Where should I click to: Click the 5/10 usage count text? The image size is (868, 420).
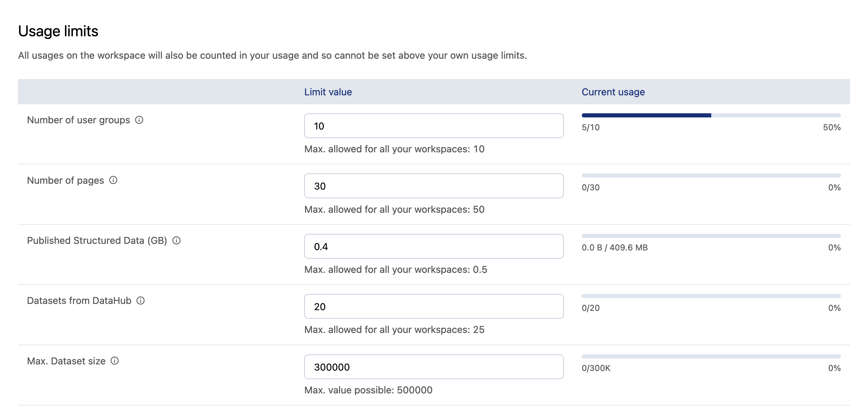tap(591, 127)
